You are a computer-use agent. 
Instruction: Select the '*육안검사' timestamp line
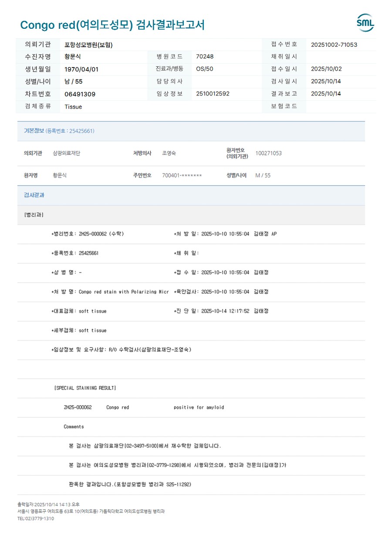221,292
